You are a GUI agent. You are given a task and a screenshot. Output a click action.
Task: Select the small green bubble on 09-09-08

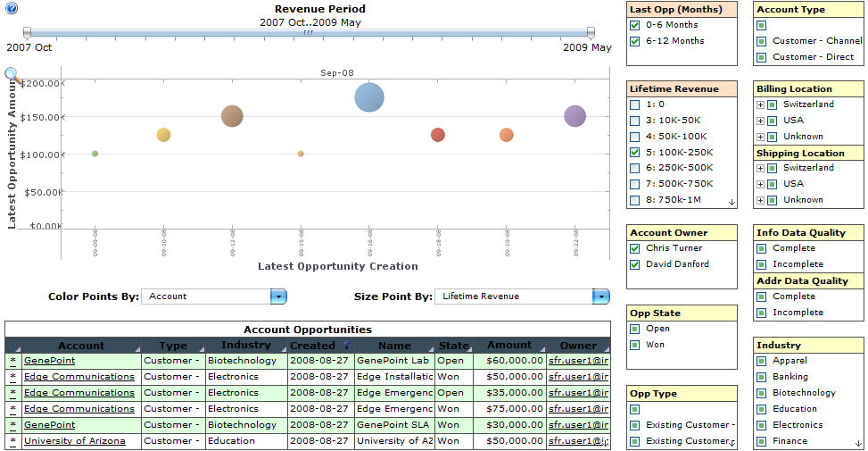(x=95, y=154)
